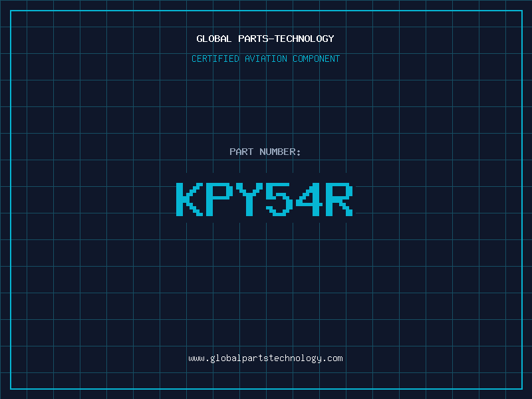The width and height of the screenshot is (532, 399).
Task: Select the CERTIFIED AVIATION COMPONENT subtitle
Action: point(265,59)
